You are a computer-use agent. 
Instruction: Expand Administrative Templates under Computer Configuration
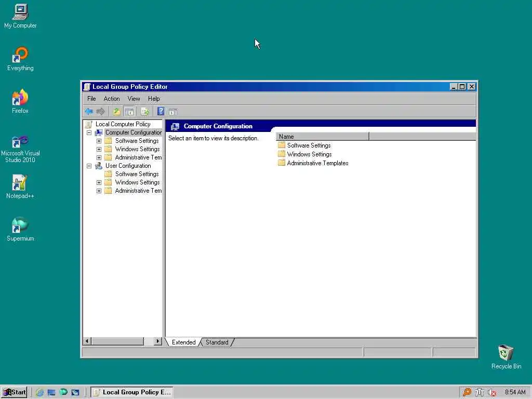(99, 157)
